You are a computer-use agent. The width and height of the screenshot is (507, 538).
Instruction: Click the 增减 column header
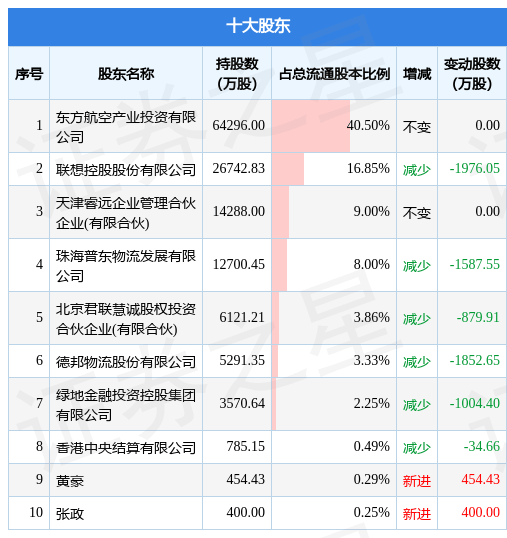(x=417, y=74)
